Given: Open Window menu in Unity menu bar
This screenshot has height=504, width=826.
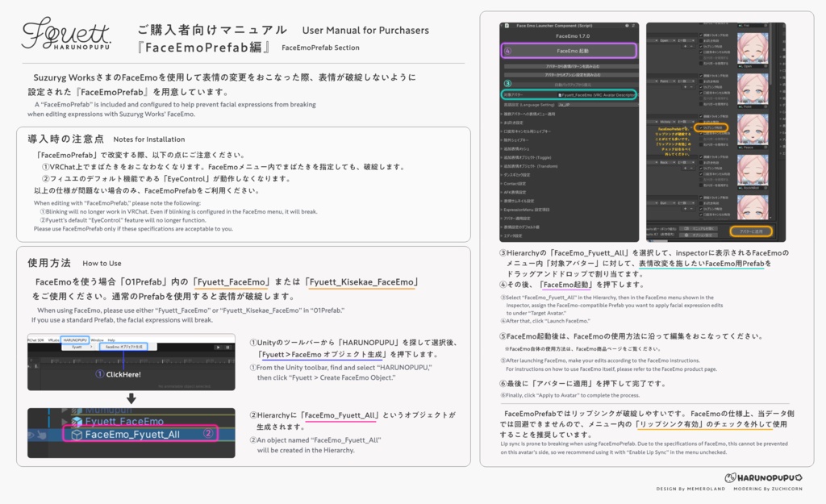Looking at the screenshot, I should click(x=98, y=340).
